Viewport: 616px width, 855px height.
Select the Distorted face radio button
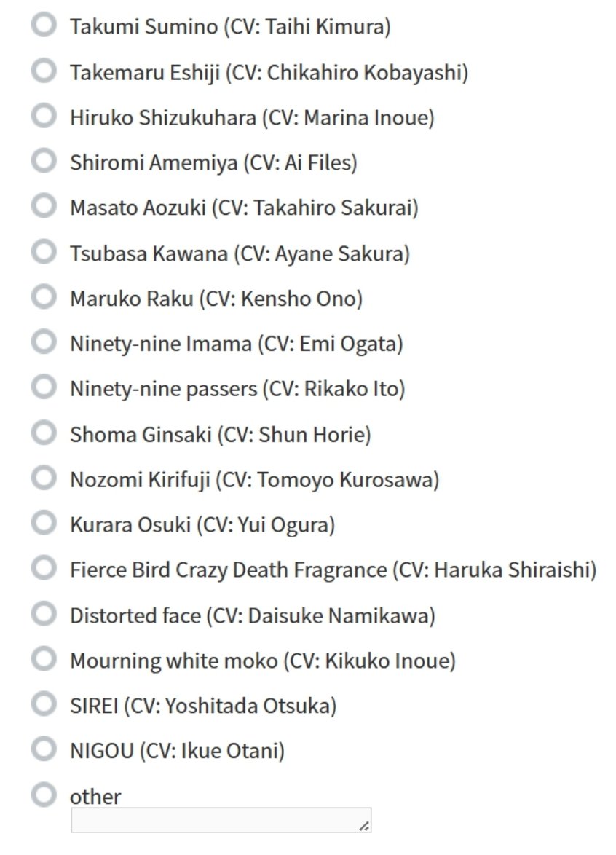(44, 615)
